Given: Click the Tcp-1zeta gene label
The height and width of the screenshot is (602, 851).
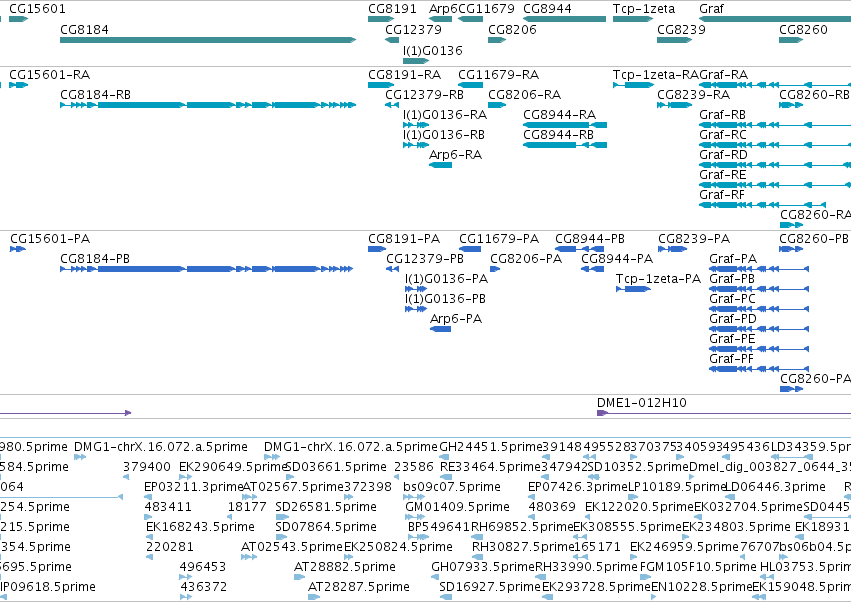Looking at the screenshot, I should pos(644,9).
